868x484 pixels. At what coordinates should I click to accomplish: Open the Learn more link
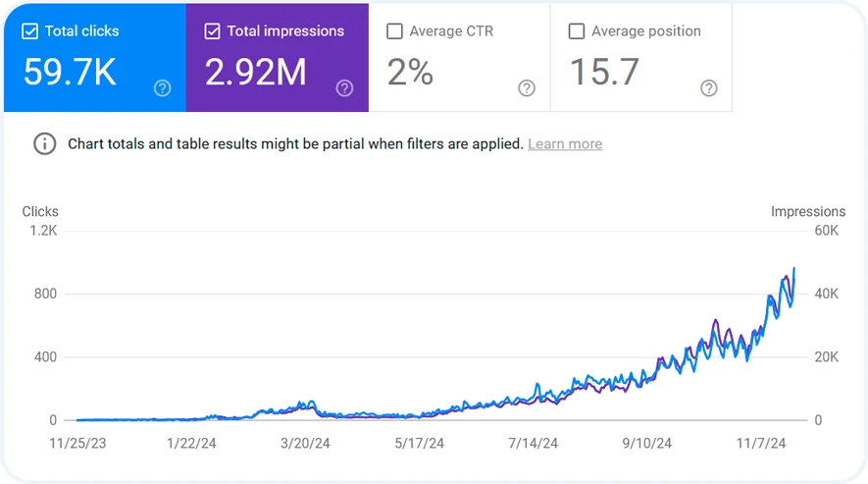point(565,144)
